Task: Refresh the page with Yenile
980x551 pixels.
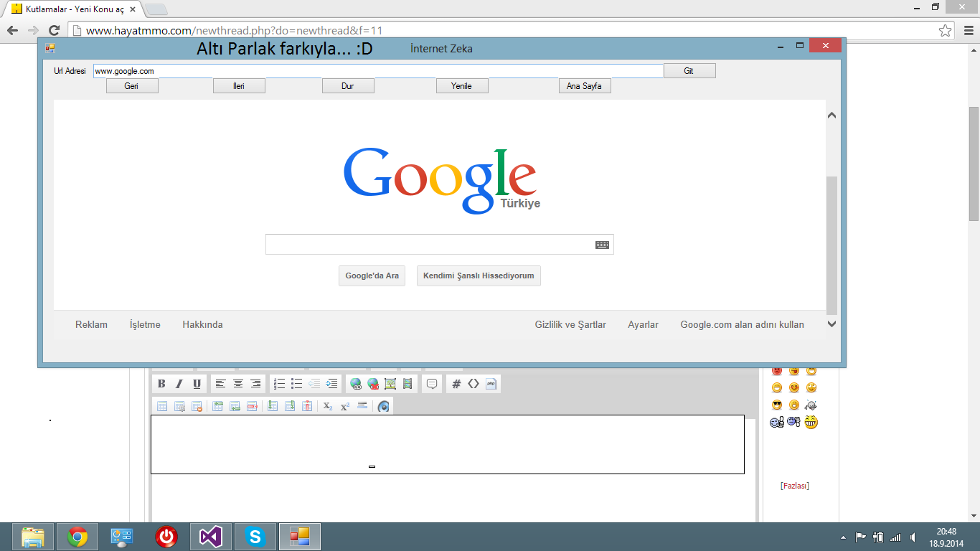Action: tap(462, 86)
